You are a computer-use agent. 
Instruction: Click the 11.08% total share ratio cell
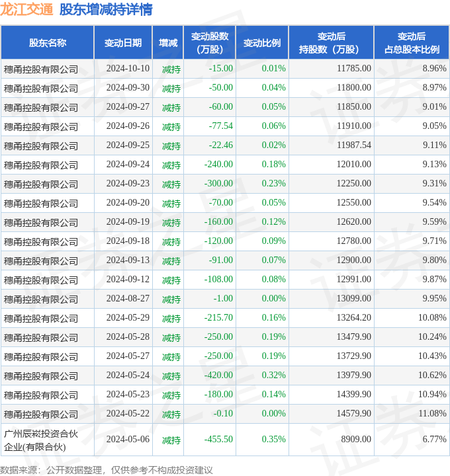pyautogui.click(x=431, y=414)
